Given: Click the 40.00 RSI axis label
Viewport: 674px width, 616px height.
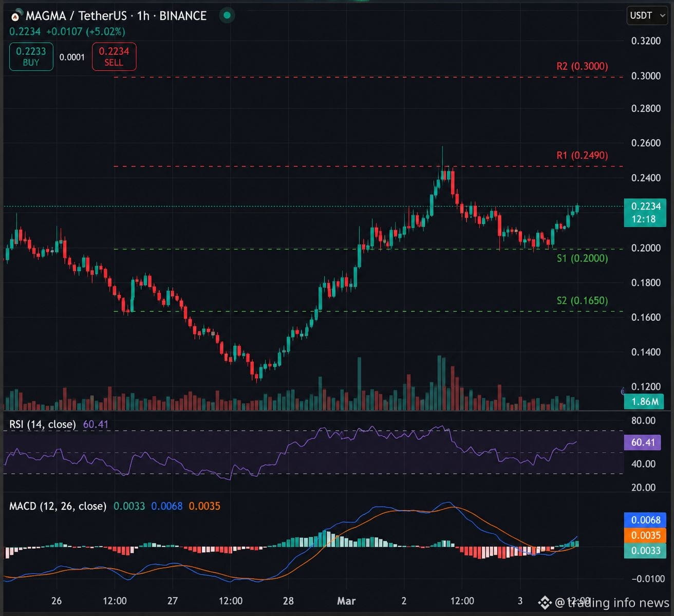Looking at the screenshot, I should pos(643,464).
